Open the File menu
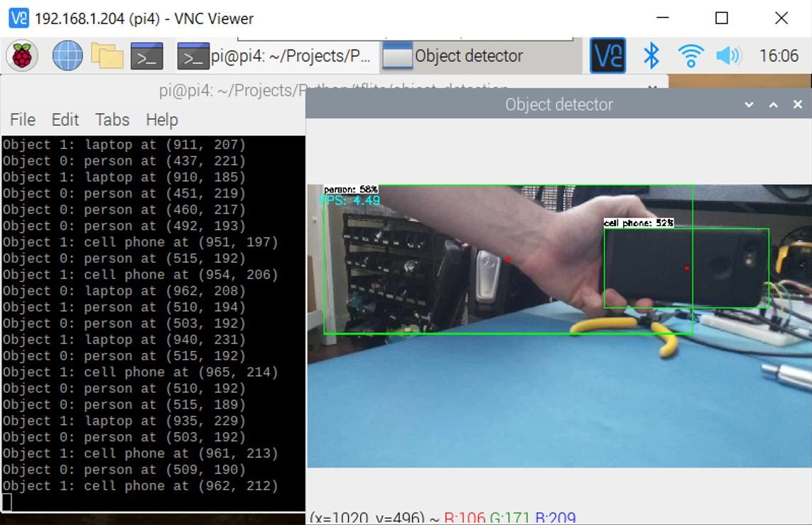Image resolution: width=812 pixels, height=525 pixels. 21,119
